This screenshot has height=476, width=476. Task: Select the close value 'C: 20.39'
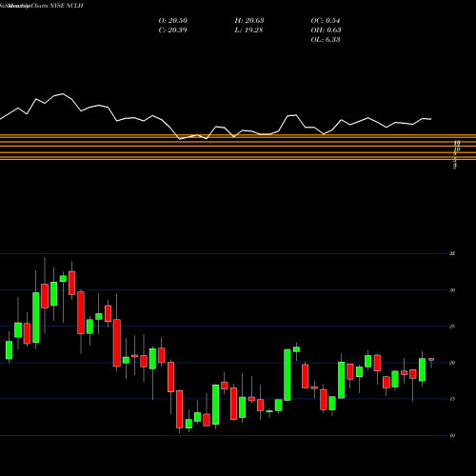pyautogui.click(x=172, y=30)
